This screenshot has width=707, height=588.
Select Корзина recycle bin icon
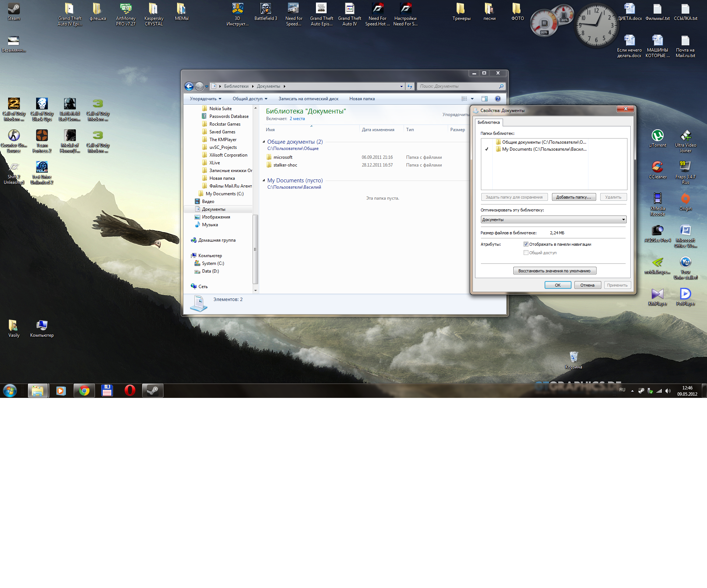[574, 360]
